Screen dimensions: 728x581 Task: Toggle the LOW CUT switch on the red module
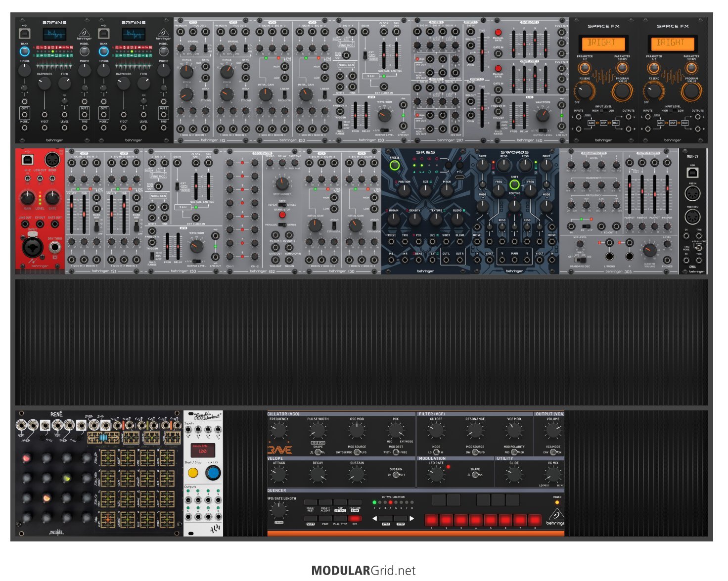click(40, 178)
